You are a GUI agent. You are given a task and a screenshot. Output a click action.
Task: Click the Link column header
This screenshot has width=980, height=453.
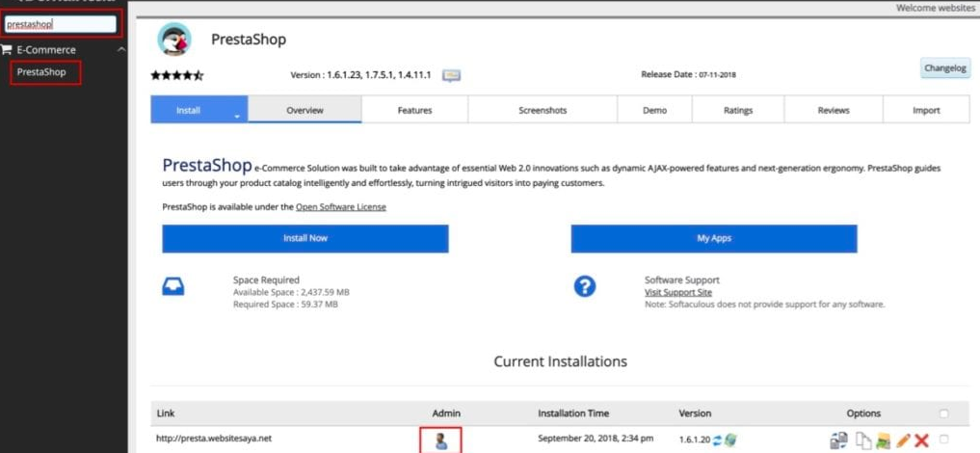coord(166,413)
